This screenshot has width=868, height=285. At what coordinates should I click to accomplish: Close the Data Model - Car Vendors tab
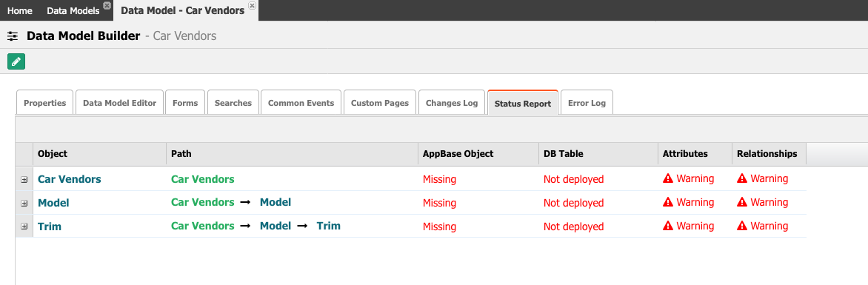252,5
